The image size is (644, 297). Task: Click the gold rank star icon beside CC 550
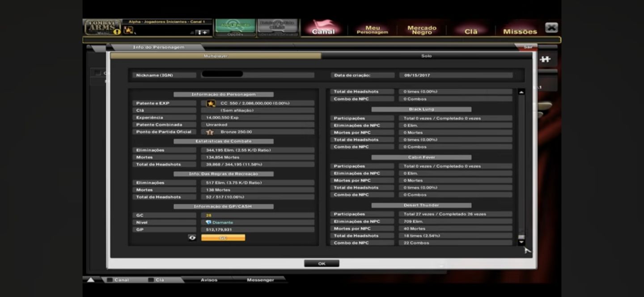(x=211, y=103)
